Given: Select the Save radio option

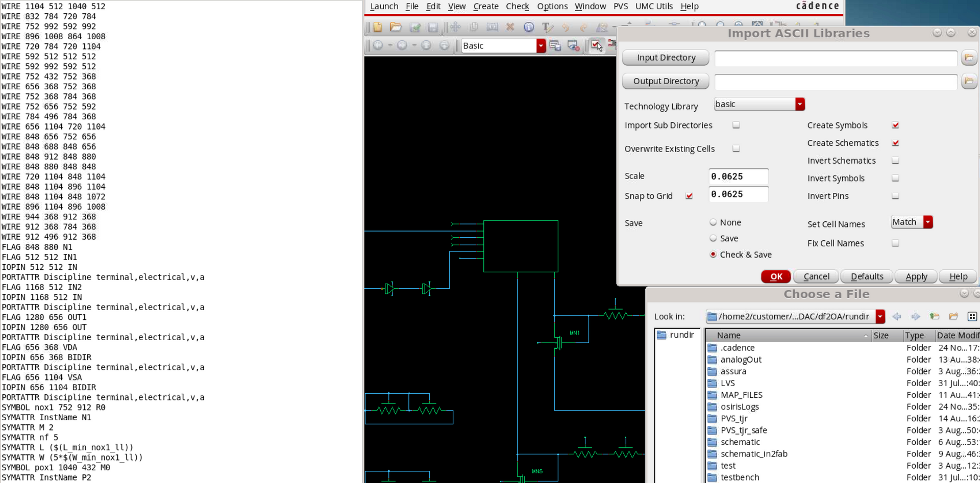Looking at the screenshot, I should 713,238.
